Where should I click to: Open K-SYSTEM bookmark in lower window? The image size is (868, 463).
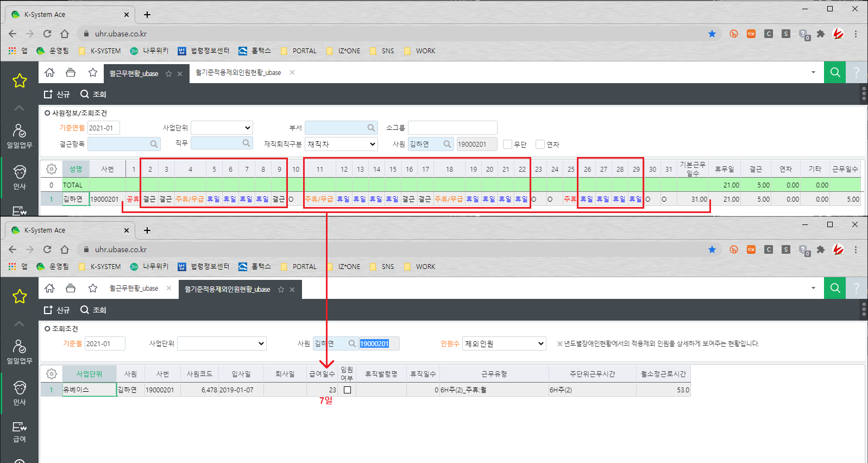click(100, 267)
